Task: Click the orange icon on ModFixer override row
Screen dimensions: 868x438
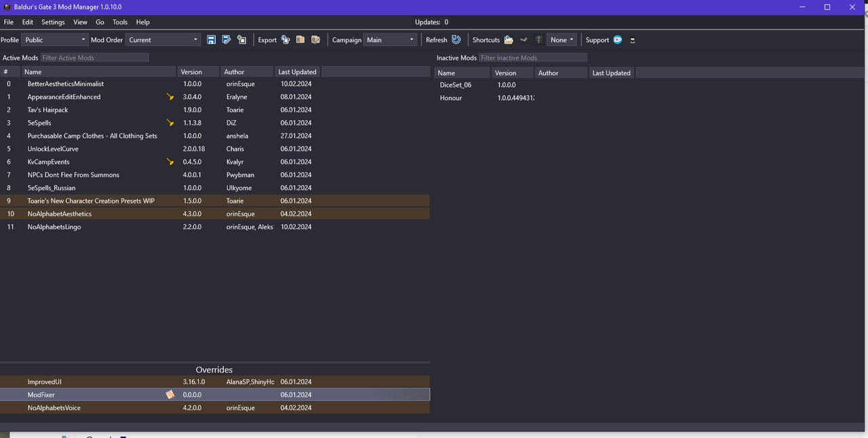Action: (170, 395)
